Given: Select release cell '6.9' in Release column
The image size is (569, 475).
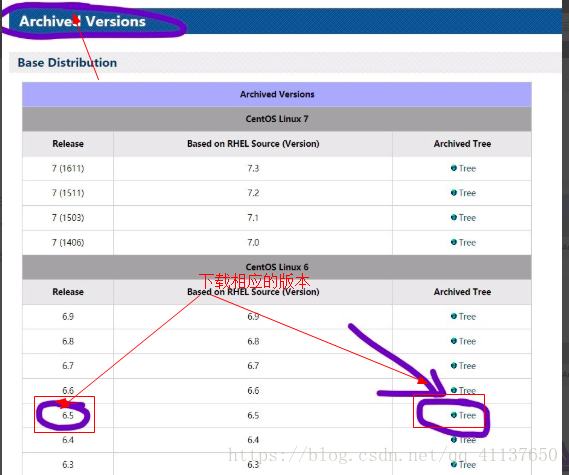Looking at the screenshot, I should [x=68, y=316].
